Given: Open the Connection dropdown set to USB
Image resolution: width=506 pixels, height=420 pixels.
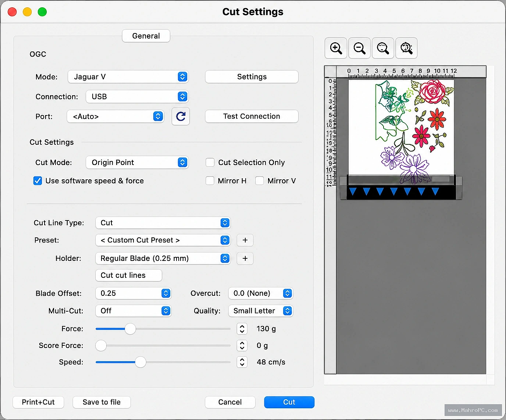Looking at the screenshot, I should point(137,97).
